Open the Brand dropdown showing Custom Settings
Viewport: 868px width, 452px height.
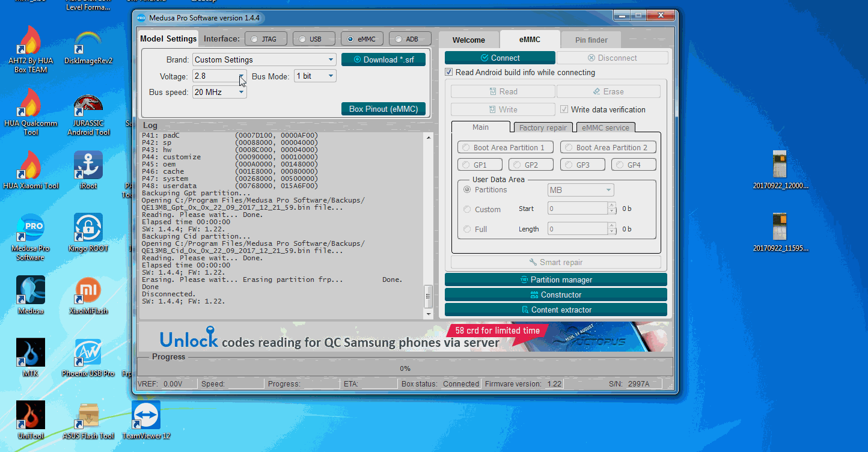264,60
